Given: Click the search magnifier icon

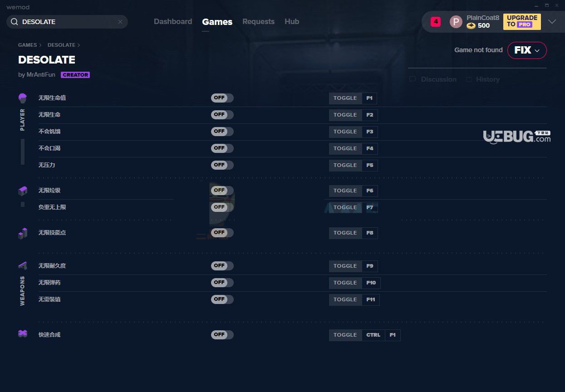Looking at the screenshot, I should 15,22.
